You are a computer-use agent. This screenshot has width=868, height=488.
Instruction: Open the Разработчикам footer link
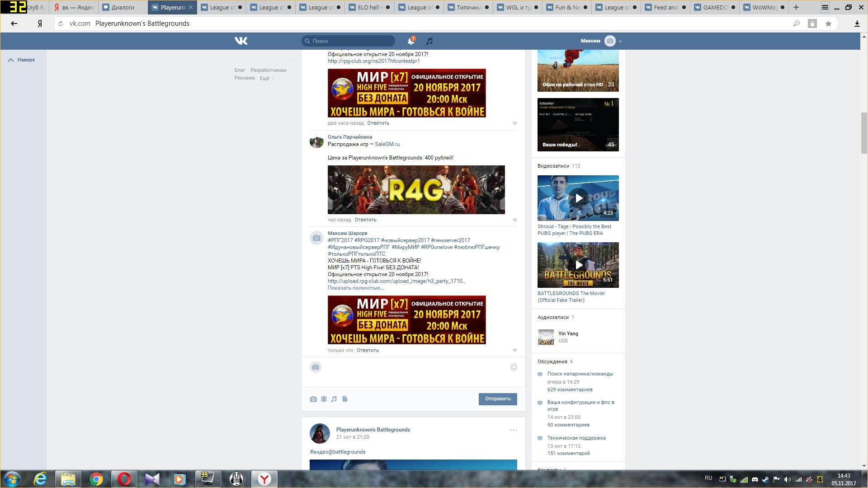[268, 70]
